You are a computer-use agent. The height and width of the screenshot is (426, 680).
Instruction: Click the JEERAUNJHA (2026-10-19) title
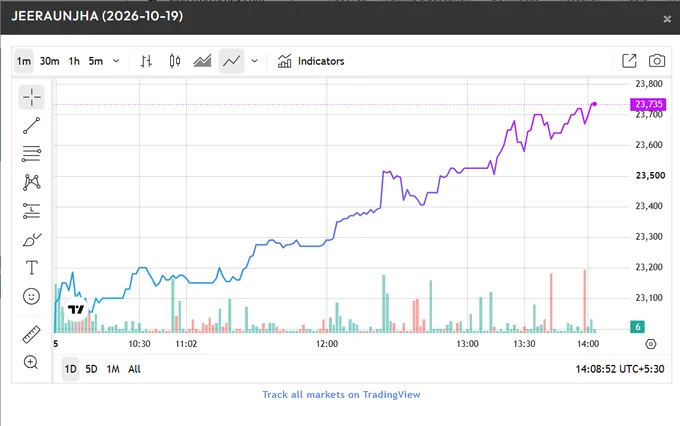97,16
